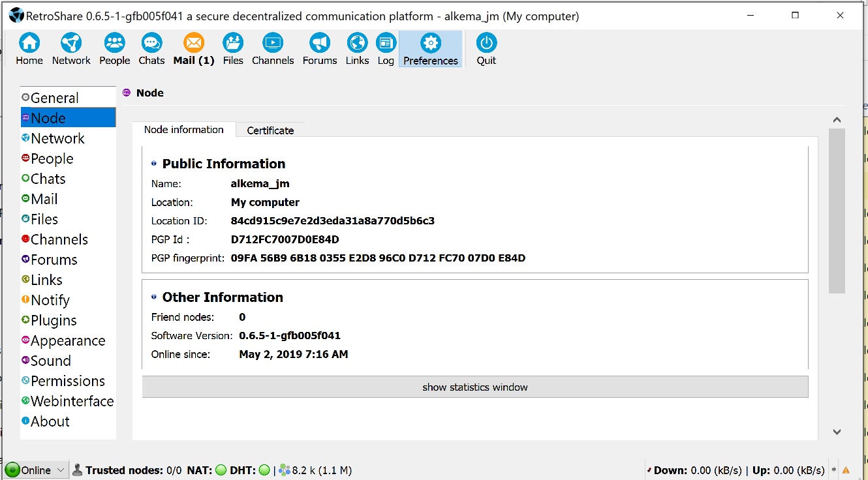Screen dimensions: 868x480
Task: Select Chats in the preferences sidebar
Action: coord(68,179)
